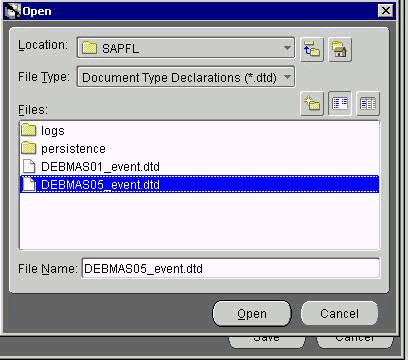Open the File Type dropdown
The width and height of the screenshot is (408, 360).
(186, 77)
